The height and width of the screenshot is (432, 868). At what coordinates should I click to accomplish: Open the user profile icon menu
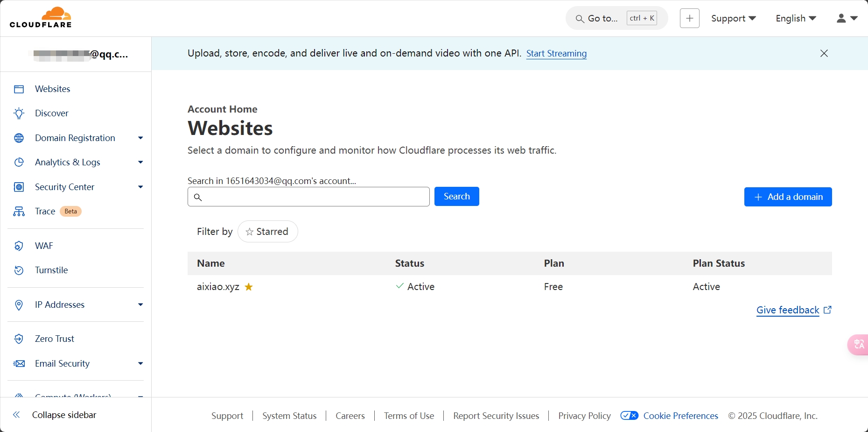click(847, 18)
